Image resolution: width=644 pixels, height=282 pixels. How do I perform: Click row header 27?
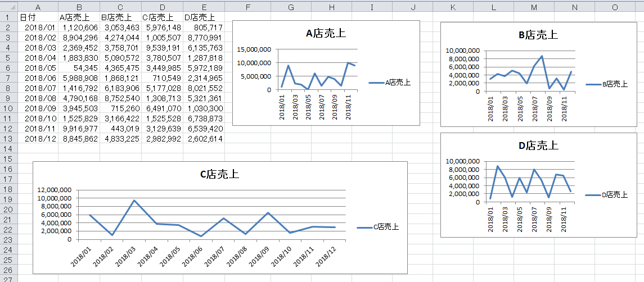pos(8,279)
